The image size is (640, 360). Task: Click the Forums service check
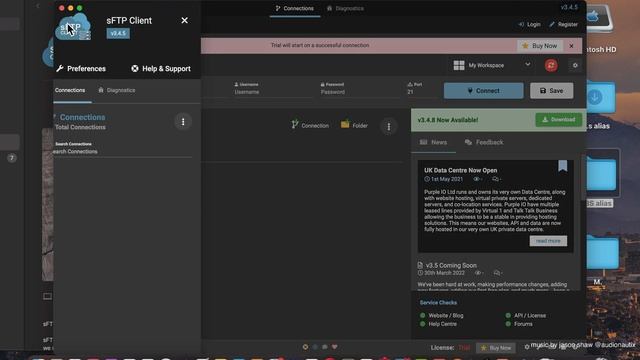pos(518,324)
